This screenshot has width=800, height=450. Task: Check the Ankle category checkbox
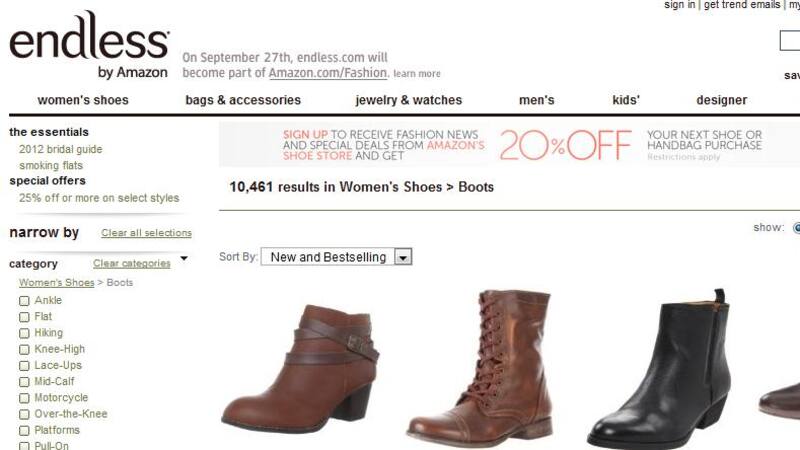tap(24, 301)
